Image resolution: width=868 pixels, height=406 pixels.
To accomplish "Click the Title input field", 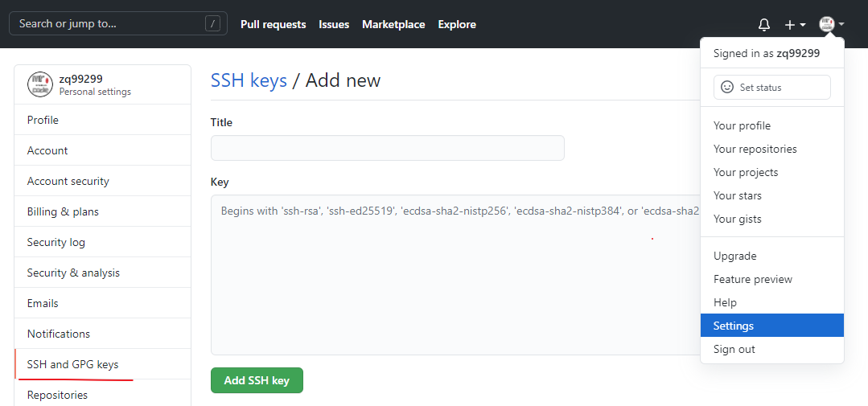I will (388, 148).
